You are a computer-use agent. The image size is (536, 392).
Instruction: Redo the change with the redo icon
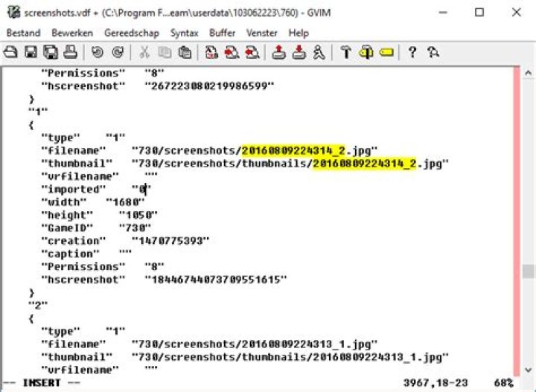tap(118, 52)
